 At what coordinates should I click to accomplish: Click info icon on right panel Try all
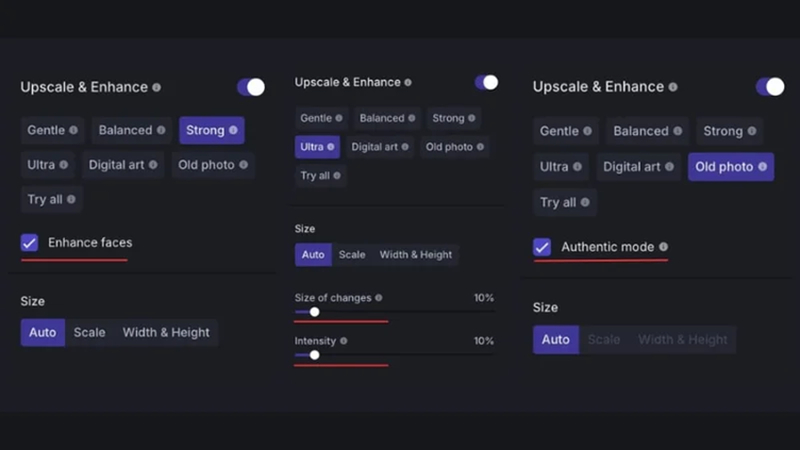click(x=585, y=203)
